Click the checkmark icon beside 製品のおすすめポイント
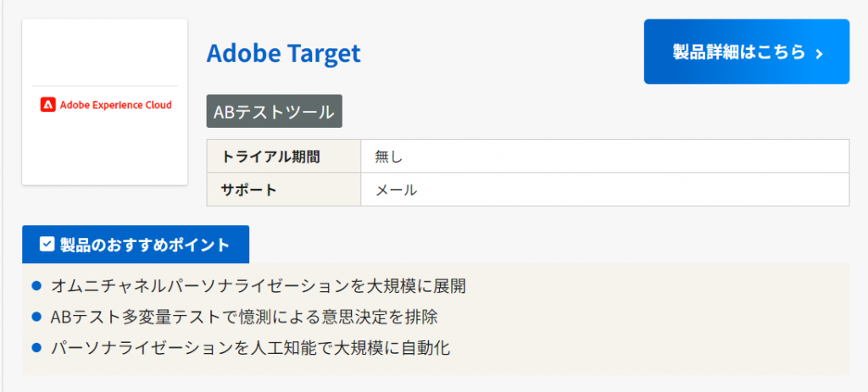Image resolution: width=868 pixels, height=392 pixels. click(x=47, y=245)
